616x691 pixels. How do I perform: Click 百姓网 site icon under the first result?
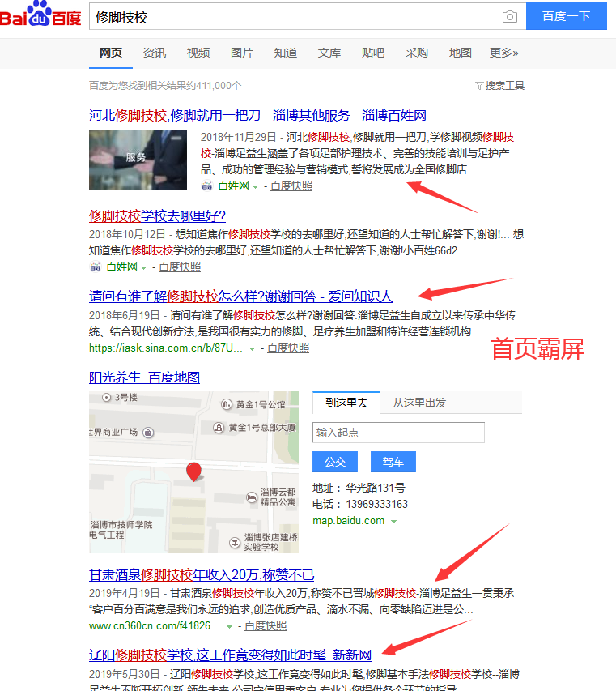[x=206, y=186]
